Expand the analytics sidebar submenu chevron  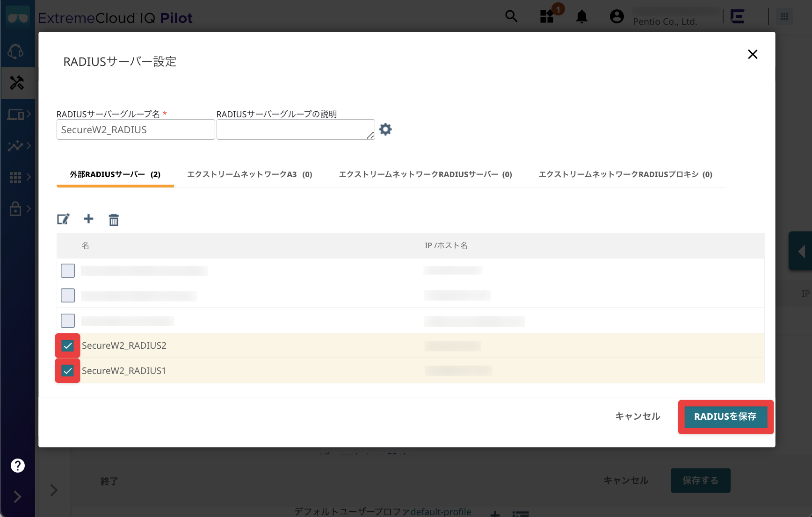click(29, 145)
